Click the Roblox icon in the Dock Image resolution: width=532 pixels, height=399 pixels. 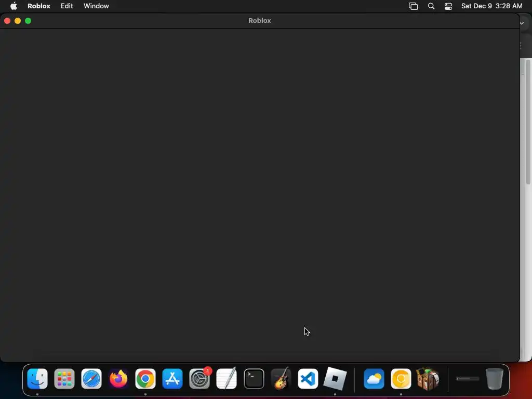pos(335,379)
